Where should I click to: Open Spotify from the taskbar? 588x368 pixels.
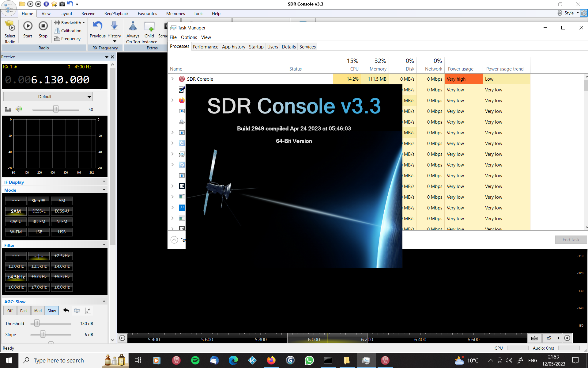[195, 360]
